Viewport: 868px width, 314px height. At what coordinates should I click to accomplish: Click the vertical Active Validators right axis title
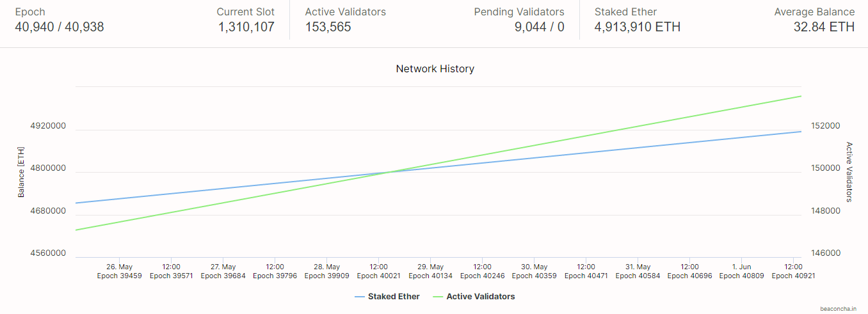click(x=849, y=171)
